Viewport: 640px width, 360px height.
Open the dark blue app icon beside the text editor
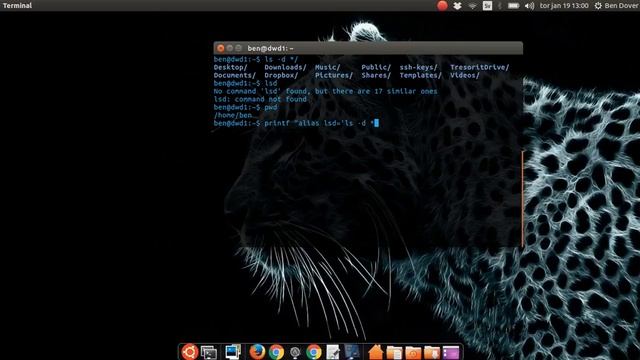coord(352,352)
